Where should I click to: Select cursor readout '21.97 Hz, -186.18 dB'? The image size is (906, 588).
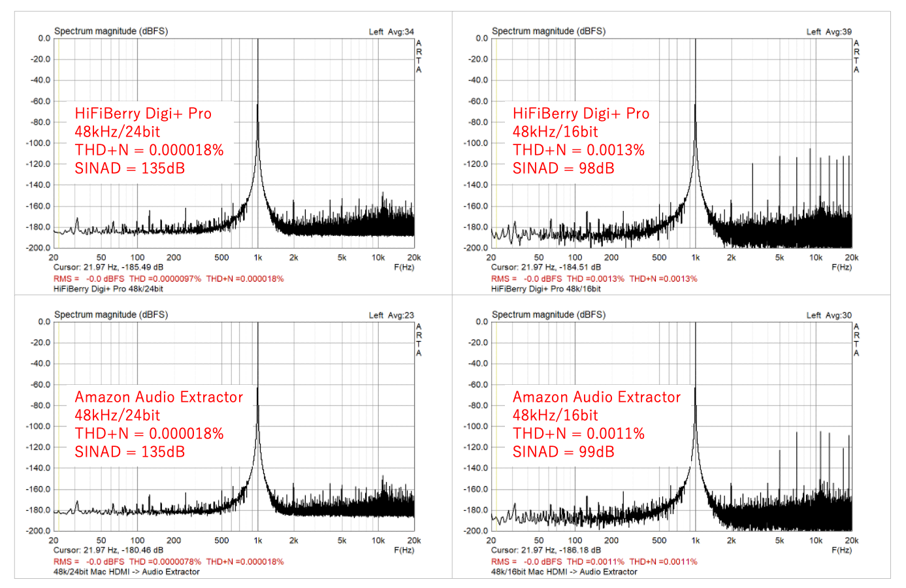click(561, 550)
